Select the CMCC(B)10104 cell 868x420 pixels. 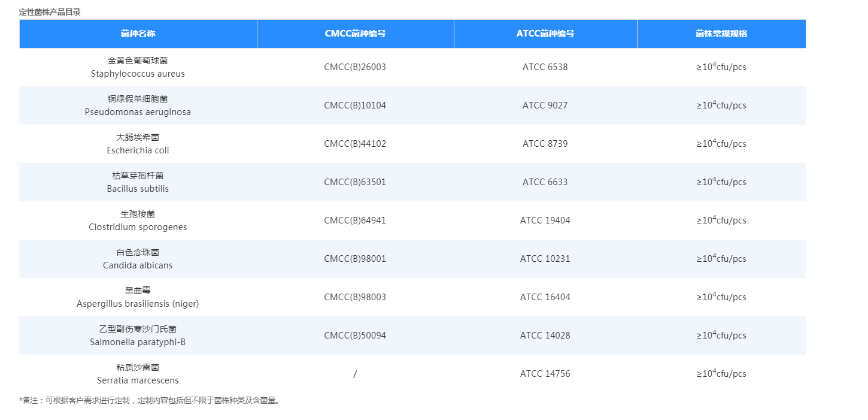click(x=355, y=105)
